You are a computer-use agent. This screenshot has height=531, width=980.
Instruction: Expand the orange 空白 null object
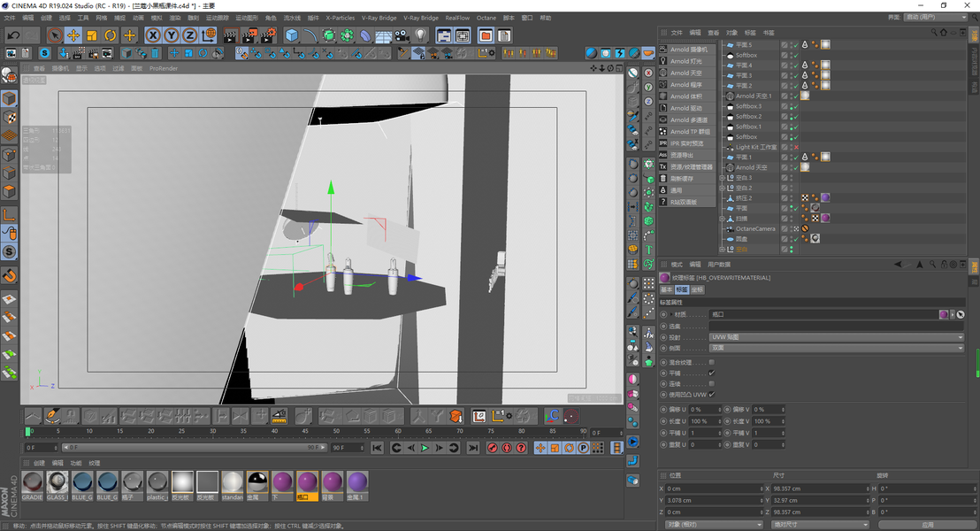pyautogui.click(x=723, y=249)
